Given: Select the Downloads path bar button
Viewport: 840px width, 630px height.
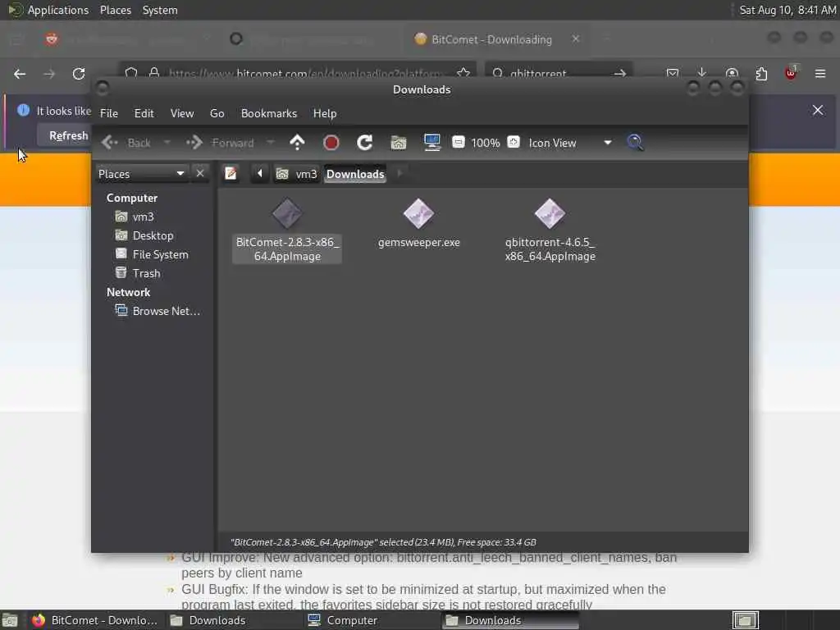Looking at the screenshot, I should pos(355,174).
